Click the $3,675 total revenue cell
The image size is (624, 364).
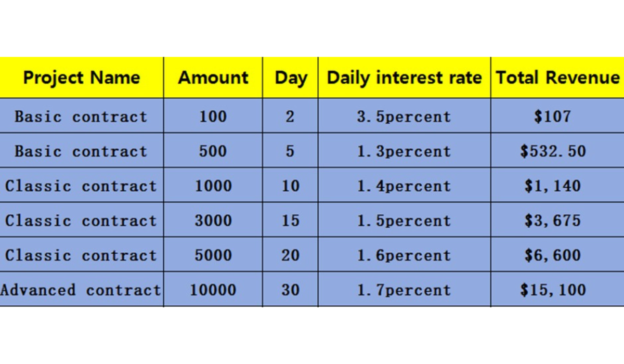[552, 220]
